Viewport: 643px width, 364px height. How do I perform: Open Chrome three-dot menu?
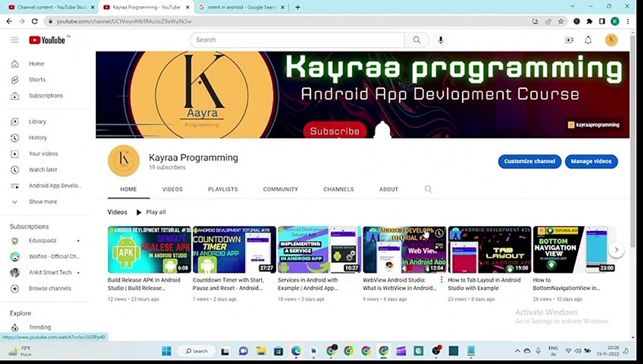[628, 21]
